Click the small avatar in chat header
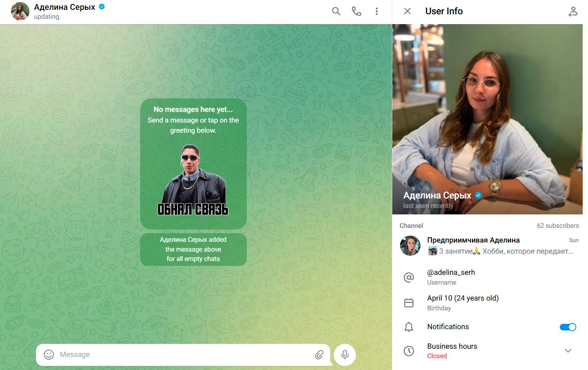The height and width of the screenshot is (370, 588). (x=20, y=11)
